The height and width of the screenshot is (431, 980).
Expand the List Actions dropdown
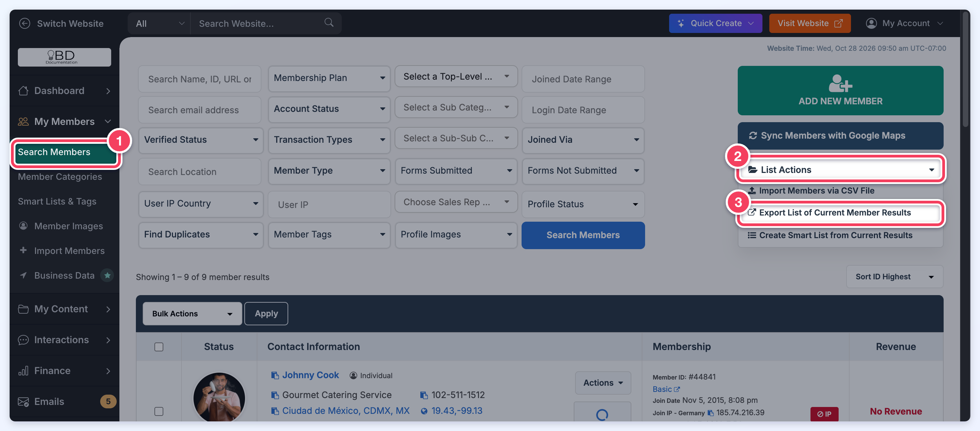pyautogui.click(x=840, y=170)
